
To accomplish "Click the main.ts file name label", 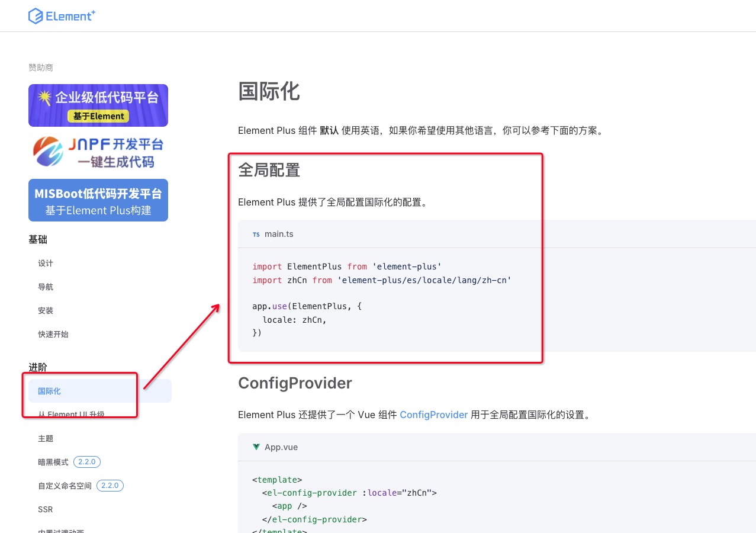I will [x=279, y=234].
